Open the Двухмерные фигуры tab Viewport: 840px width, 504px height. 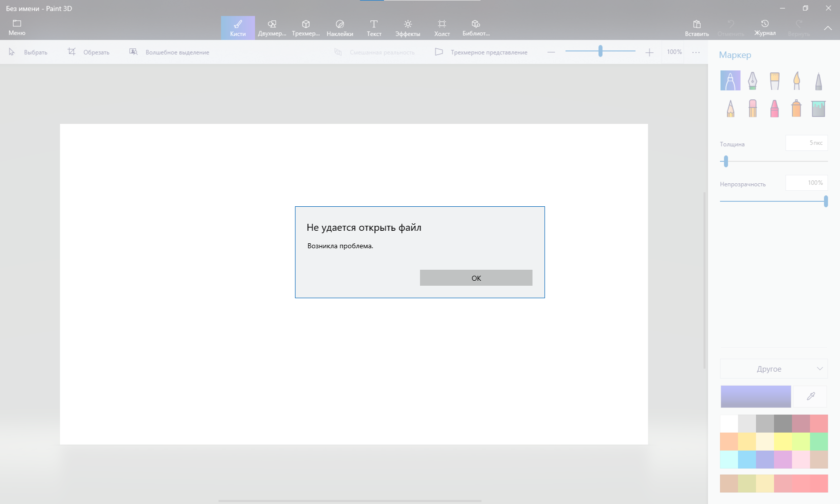(x=272, y=28)
